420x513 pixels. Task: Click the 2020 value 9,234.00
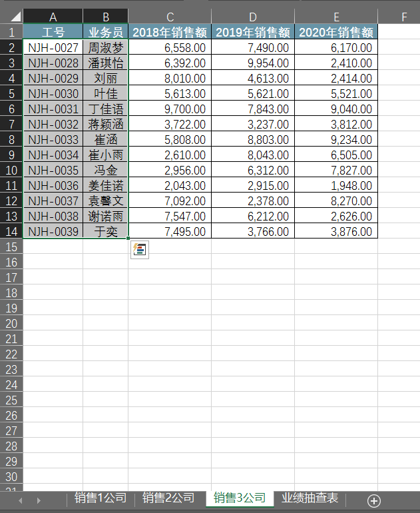[x=336, y=140]
